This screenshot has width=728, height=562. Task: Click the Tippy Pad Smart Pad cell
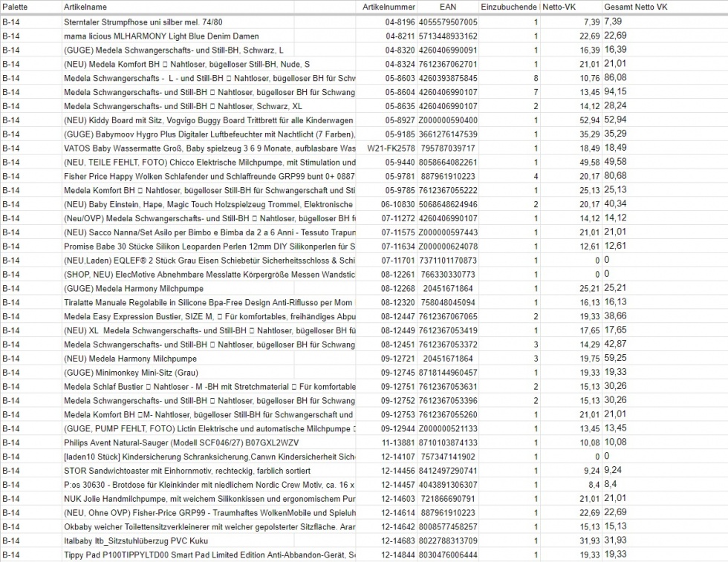pyautogui.click(x=209, y=555)
